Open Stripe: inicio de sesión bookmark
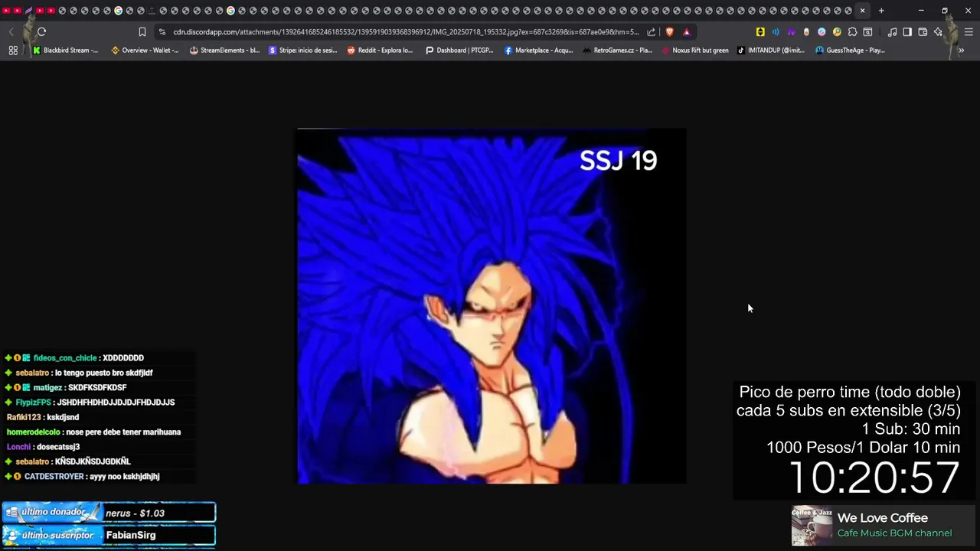 (x=303, y=51)
